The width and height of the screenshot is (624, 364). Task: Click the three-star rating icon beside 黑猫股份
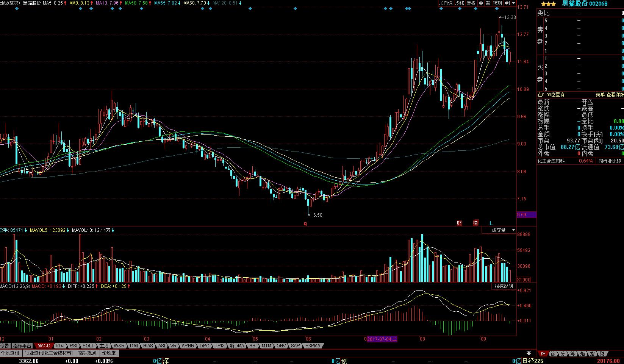548,4
